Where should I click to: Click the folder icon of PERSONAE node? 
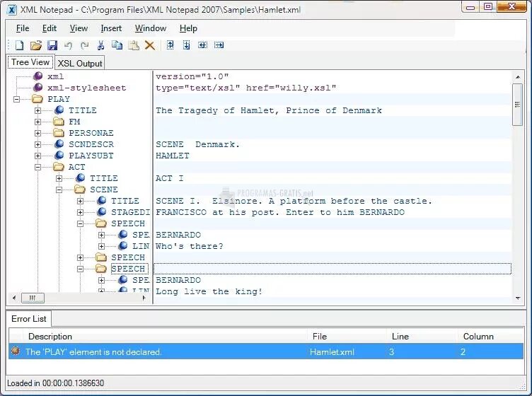coord(59,133)
